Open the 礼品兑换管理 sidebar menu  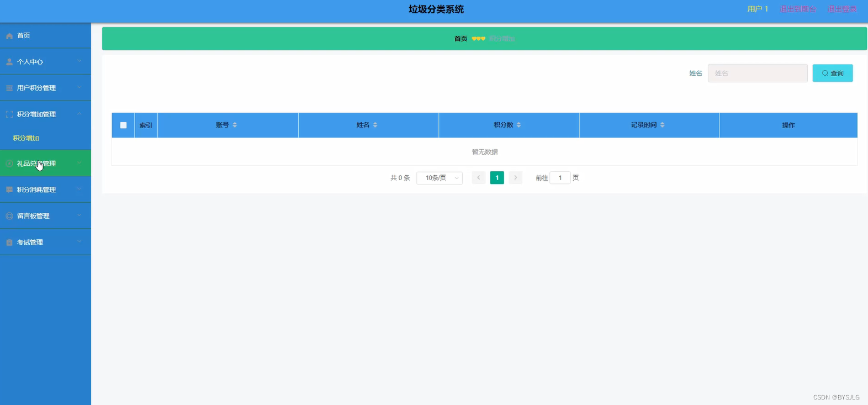click(45, 164)
